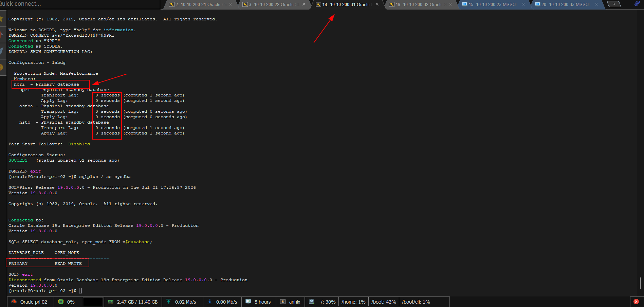This screenshot has width=644, height=307.
Task: Click 'Protection Mode: MaxPerformance' line
Action: [x=56, y=73]
